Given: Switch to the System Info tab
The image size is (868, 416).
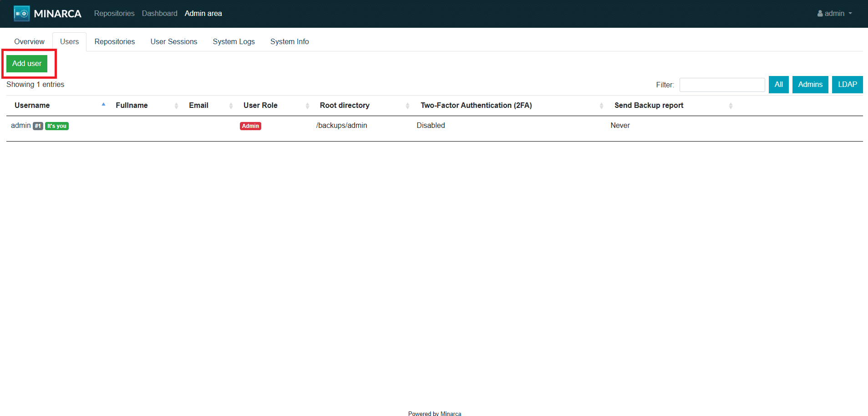Looking at the screenshot, I should tap(289, 41).
